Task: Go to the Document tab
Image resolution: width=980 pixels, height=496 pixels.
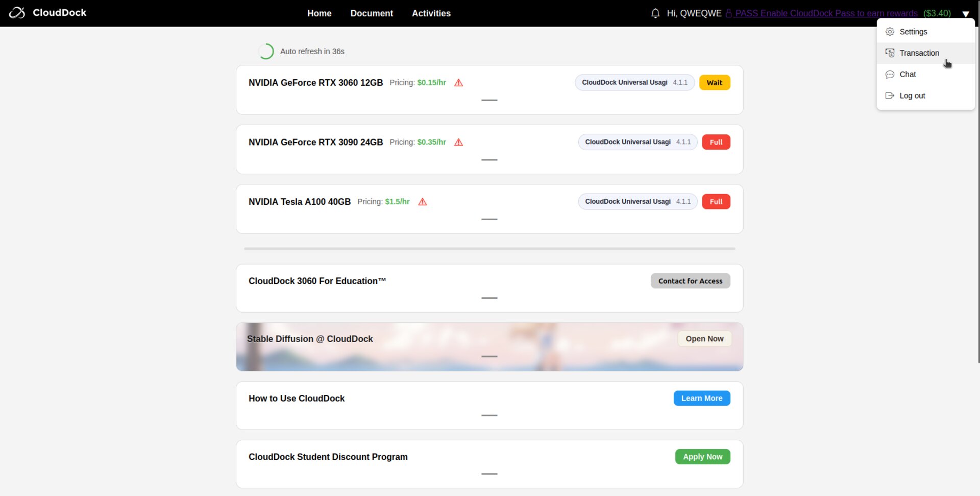Action: point(371,13)
